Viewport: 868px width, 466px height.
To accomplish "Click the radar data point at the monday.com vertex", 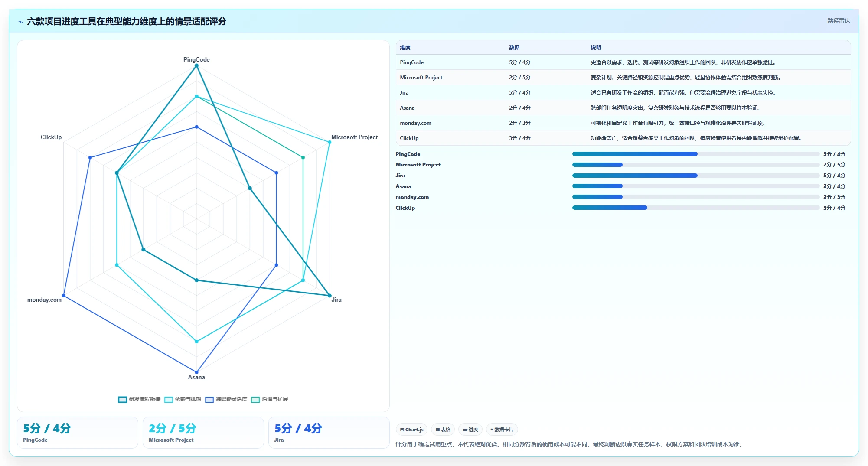I will [x=64, y=296].
